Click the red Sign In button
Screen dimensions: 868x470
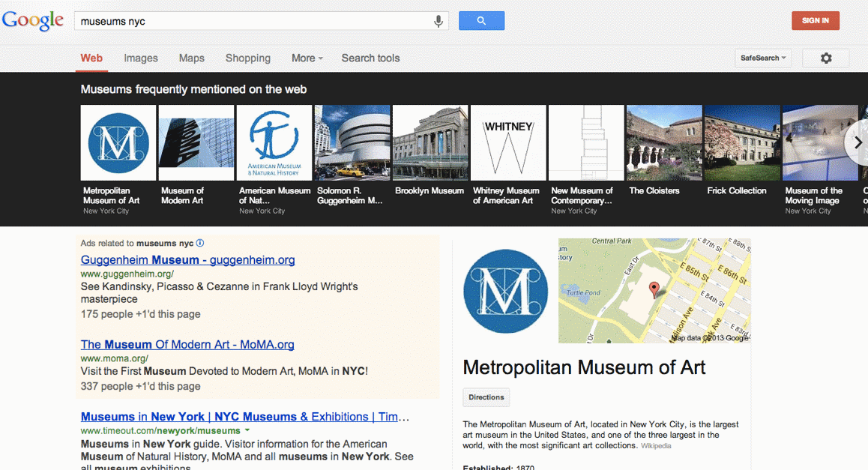point(815,20)
